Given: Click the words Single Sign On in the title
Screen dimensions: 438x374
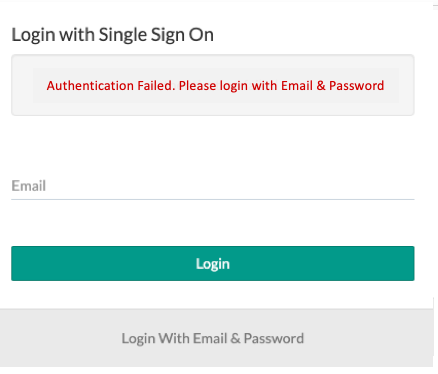Looking at the screenshot, I should click(156, 35).
